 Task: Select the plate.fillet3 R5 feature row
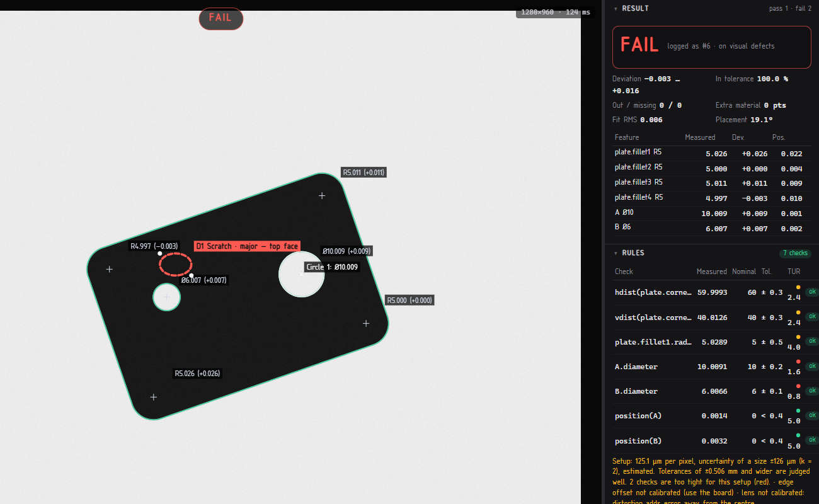pyautogui.click(x=712, y=183)
